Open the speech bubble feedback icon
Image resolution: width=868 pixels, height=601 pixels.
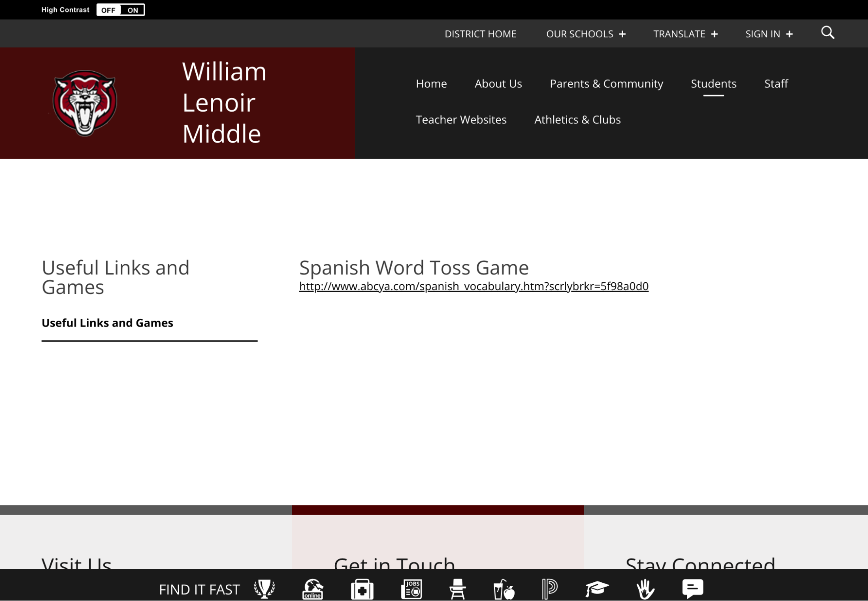(x=693, y=588)
